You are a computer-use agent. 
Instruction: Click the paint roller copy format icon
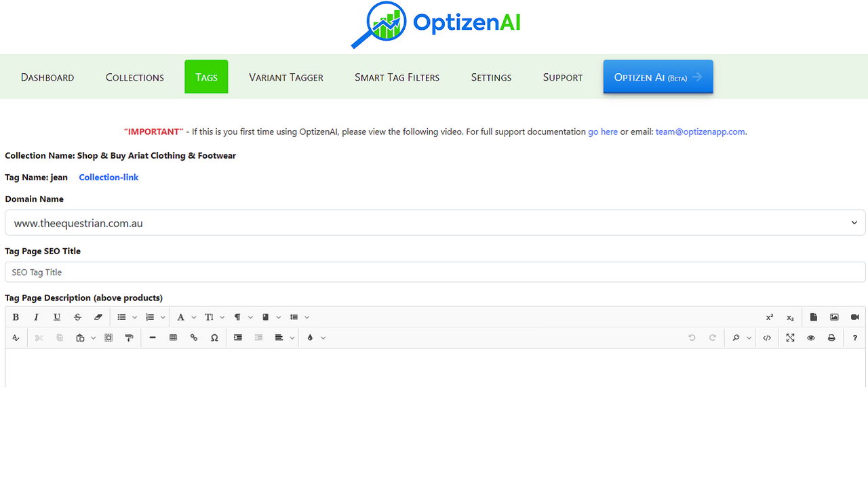coord(129,338)
